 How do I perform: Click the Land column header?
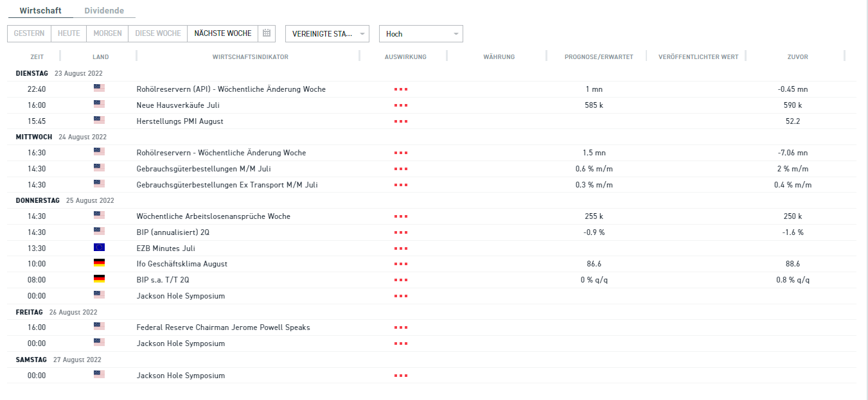point(101,57)
